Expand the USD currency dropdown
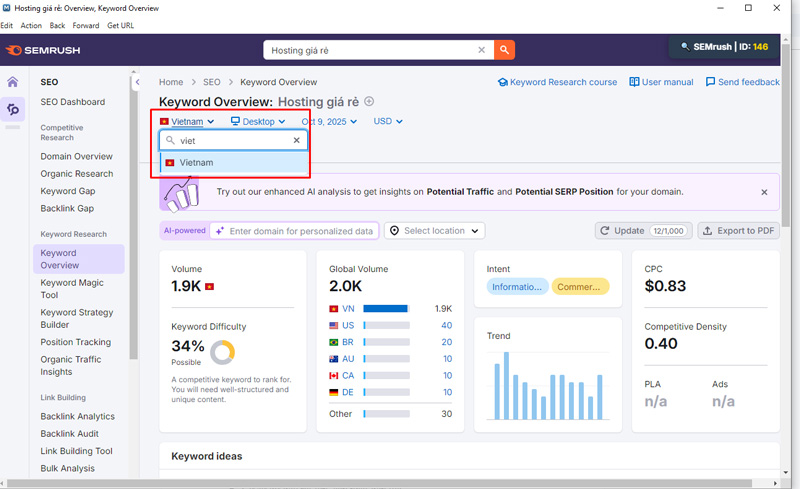800x489 pixels. pos(387,121)
